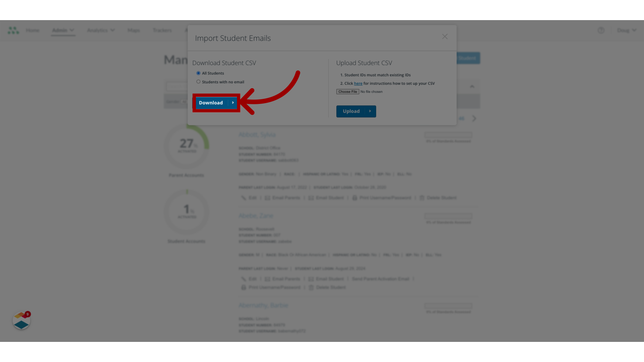Click the app grid icon top-left
Image resolution: width=644 pixels, height=362 pixels.
tap(13, 31)
